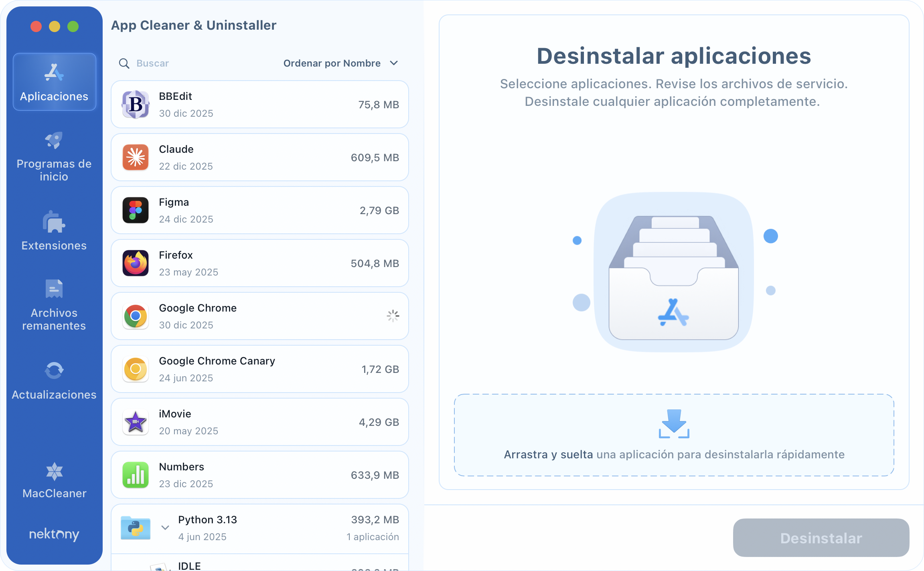The width and height of the screenshot is (924, 571).
Task: Click the Numbers app icon
Action: pos(136,475)
